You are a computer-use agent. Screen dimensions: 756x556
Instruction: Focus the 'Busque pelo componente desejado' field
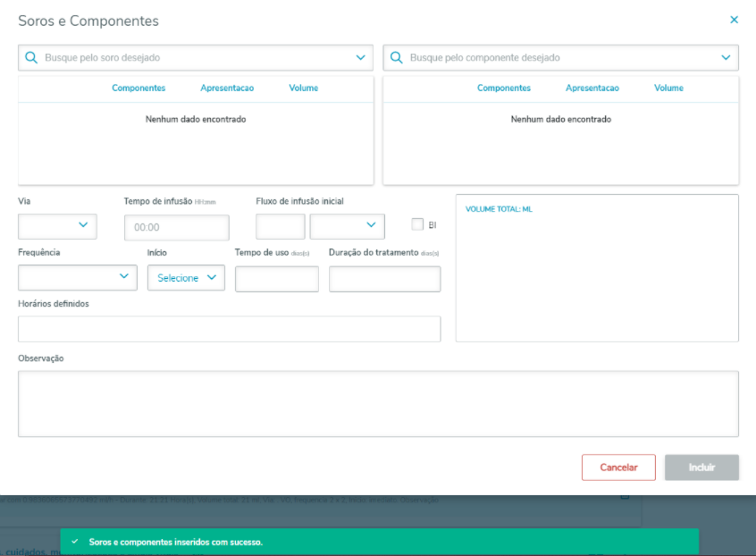coord(560,58)
